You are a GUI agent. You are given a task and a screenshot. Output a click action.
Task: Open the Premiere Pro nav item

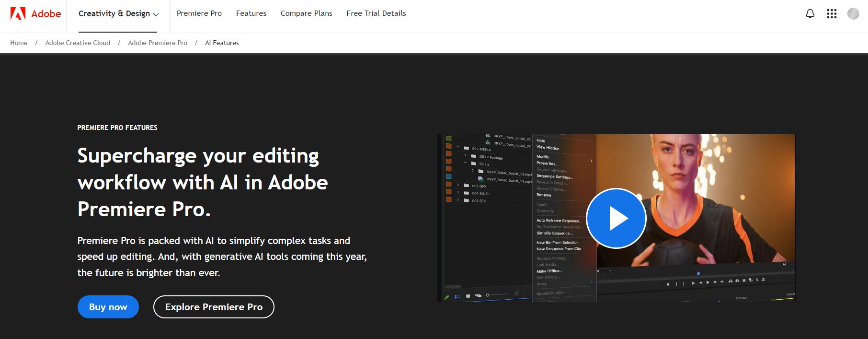[x=199, y=13]
